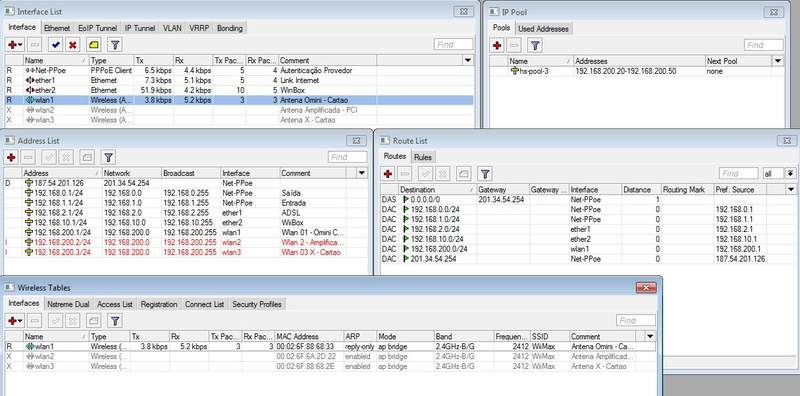Screen dimensions: 800x396
Task: Click enable checkmark icon in Route List
Action: (426, 174)
